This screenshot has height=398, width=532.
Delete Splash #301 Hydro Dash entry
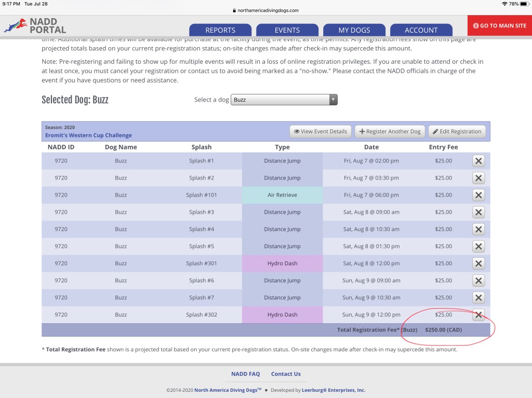[x=478, y=264]
